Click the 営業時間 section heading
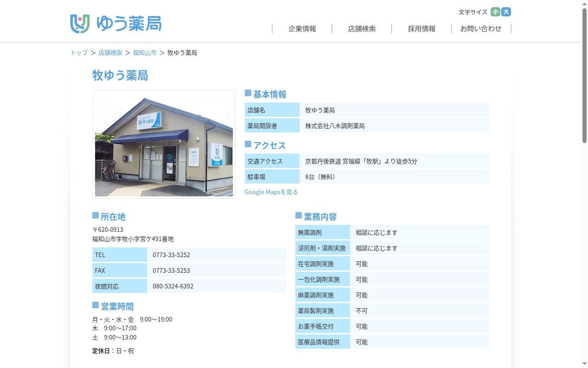Image resolution: width=588 pixels, height=368 pixels. (113, 306)
